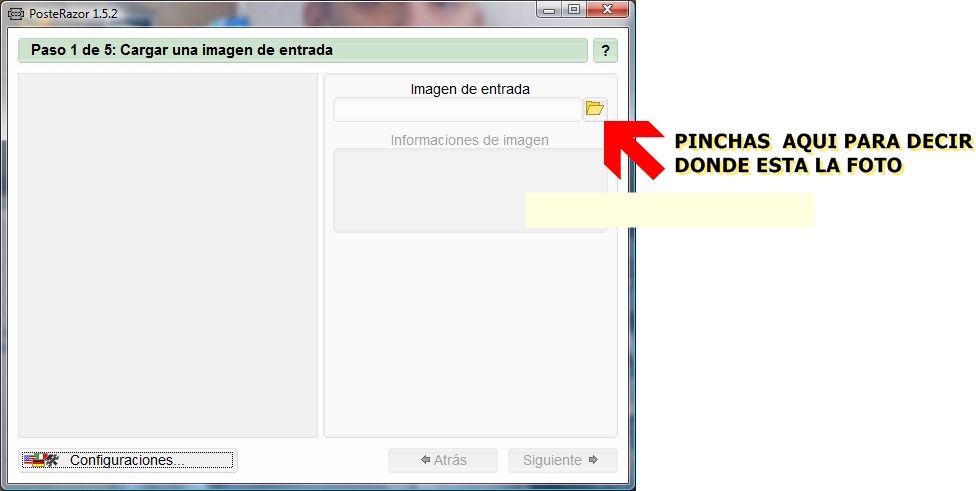Open the Configuraciones... settings button

(128, 461)
